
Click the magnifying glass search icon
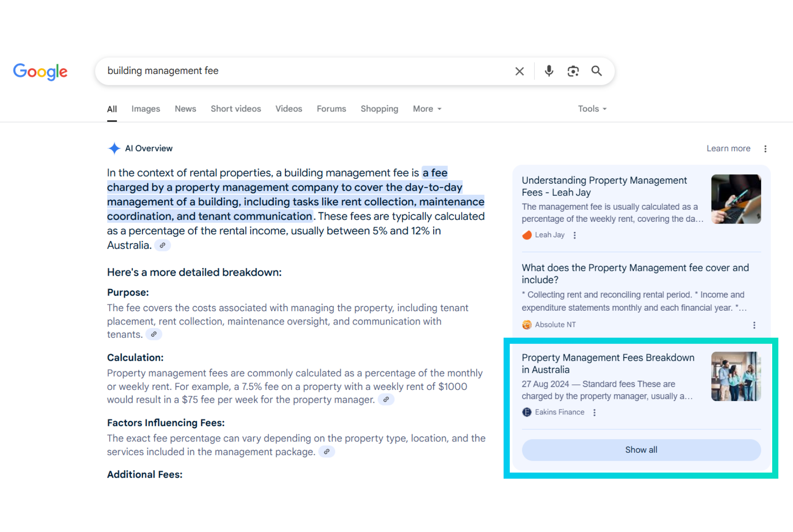(x=597, y=71)
